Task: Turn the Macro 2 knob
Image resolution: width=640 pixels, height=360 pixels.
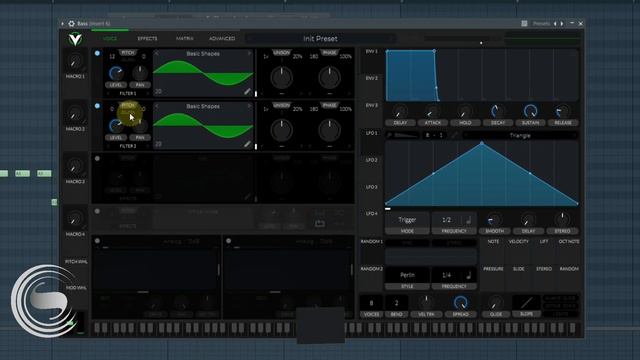Action: point(75,114)
